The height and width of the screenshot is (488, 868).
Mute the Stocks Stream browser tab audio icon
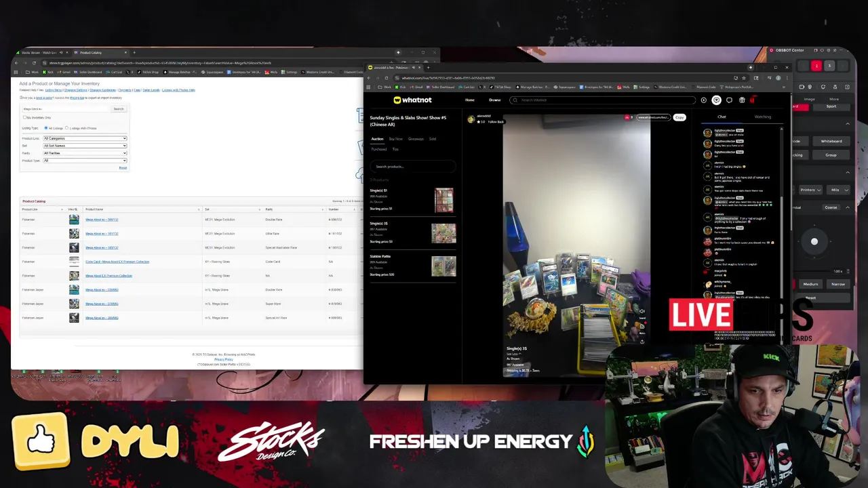61,52
